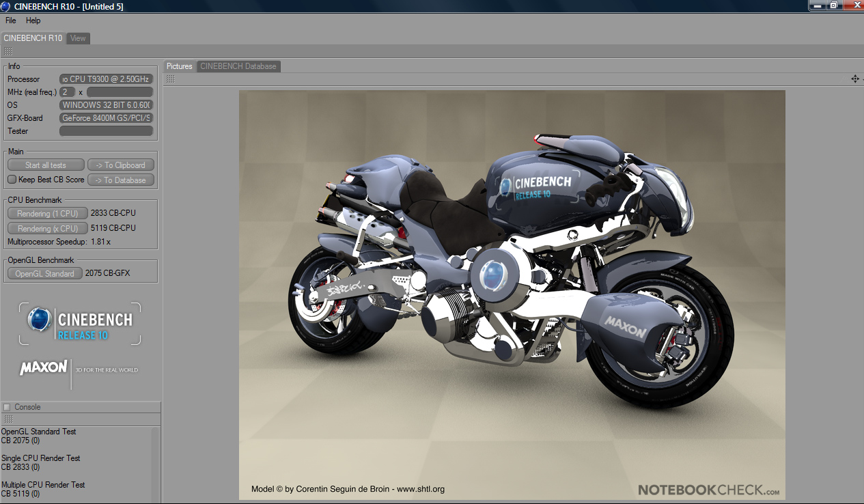
Task: Click the CINEBENCH app icon in the title bar
Action: pyautogui.click(x=6, y=6)
